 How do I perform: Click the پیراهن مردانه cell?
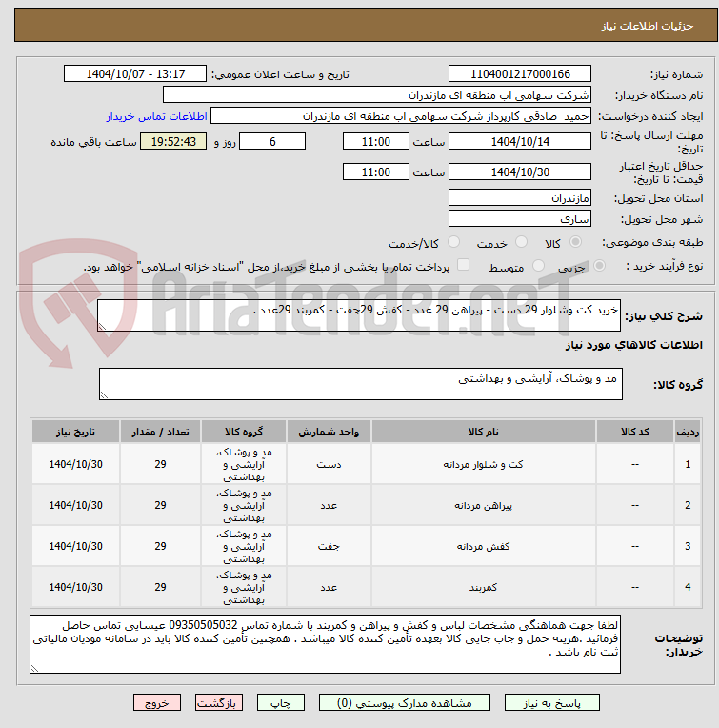[x=484, y=505]
